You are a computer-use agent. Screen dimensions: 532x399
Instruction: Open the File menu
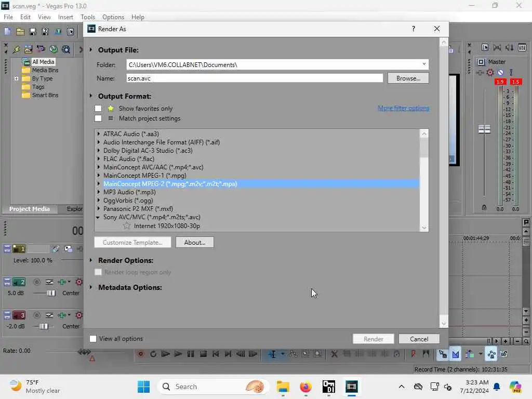pyautogui.click(x=8, y=17)
